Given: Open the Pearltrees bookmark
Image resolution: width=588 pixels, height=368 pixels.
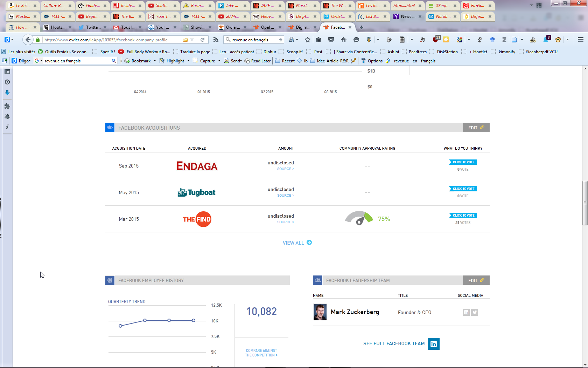Looking at the screenshot, I should click(414, 52).
